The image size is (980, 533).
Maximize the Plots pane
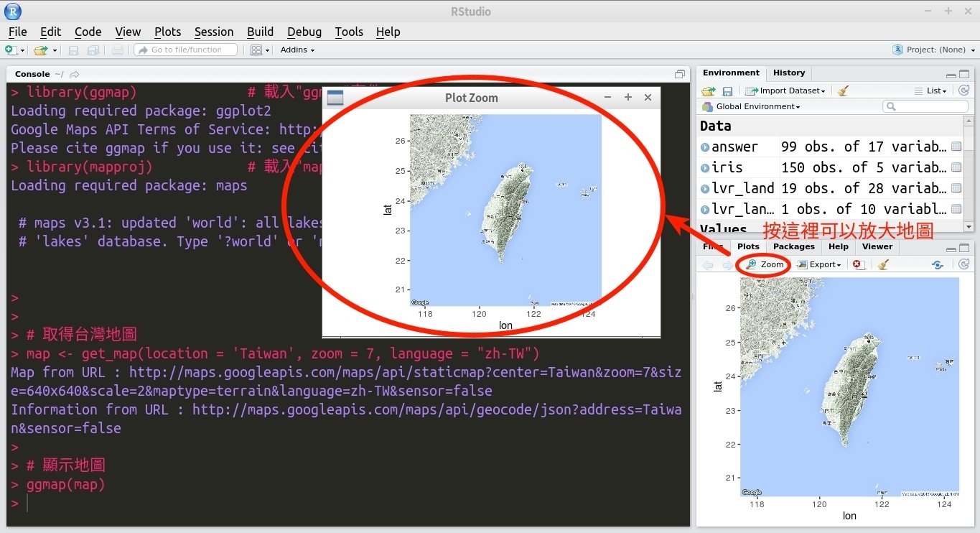(964, 248)
